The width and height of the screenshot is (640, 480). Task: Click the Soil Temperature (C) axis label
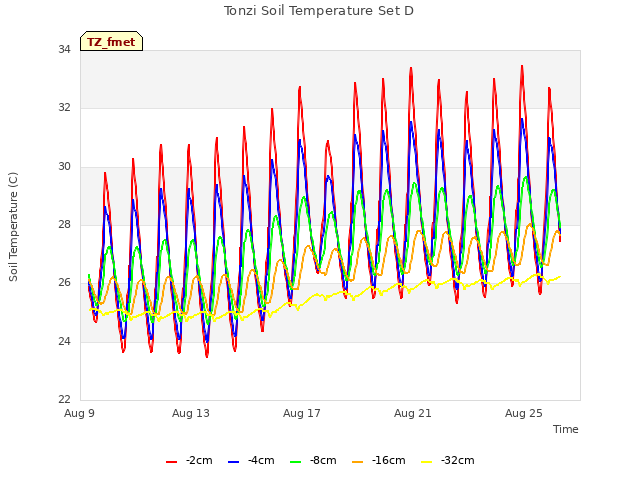coord(13,227)
